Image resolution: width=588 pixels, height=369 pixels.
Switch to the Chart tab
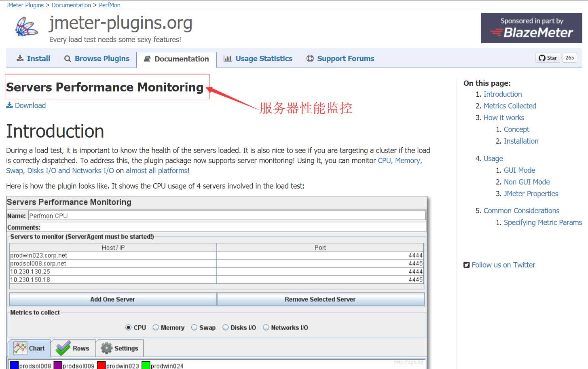pyautogui.click(x=29, y=348)
